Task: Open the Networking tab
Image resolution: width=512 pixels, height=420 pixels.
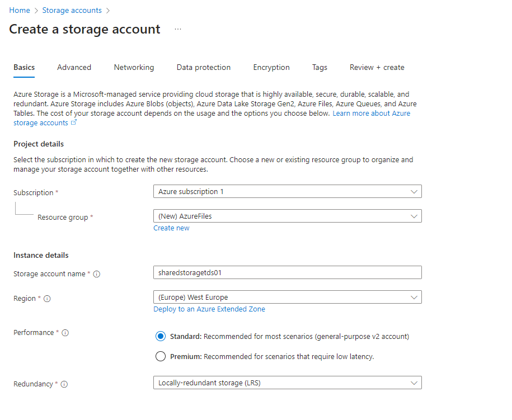Action: point(134,67)
